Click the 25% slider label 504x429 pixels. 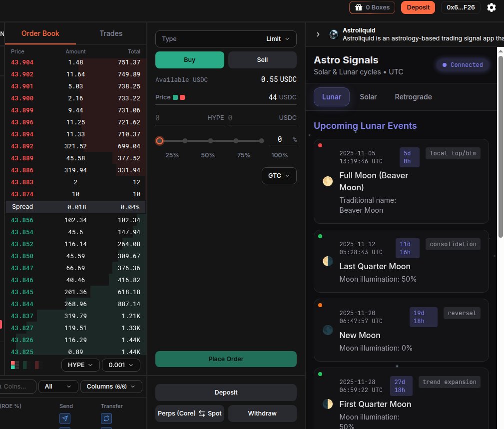(172, 155)
